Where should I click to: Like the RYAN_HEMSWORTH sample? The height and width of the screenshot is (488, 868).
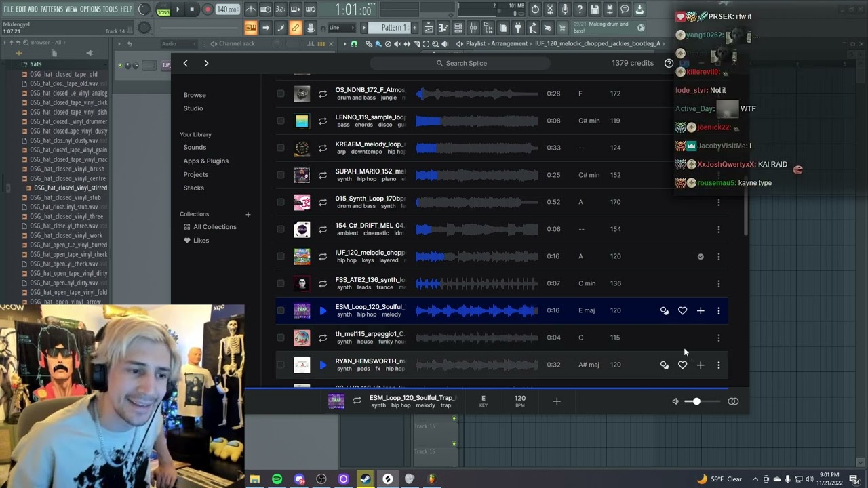coord(682,365)
